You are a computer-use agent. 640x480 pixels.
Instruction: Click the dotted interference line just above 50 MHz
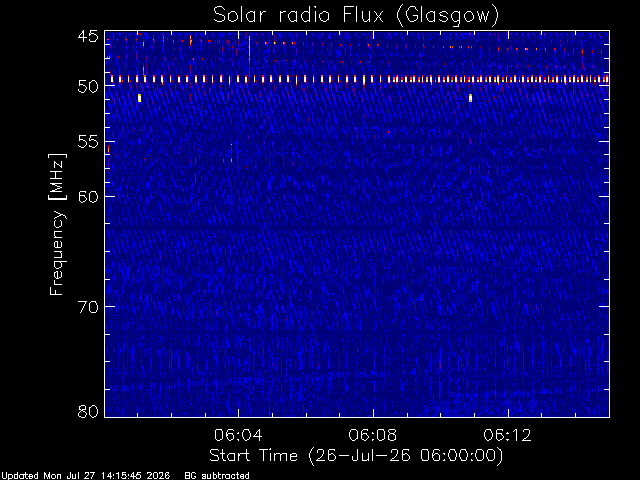(357, 79)
